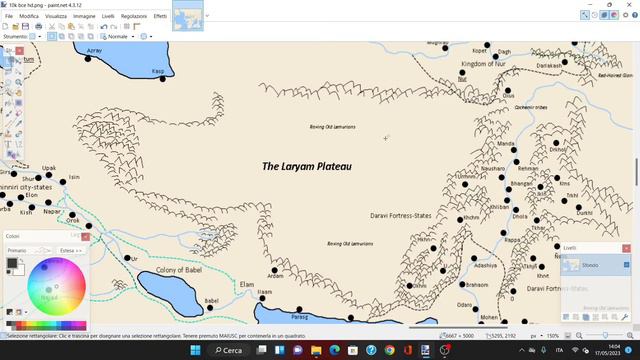This screenshot has width=640, height=360.
Task: Add new layer in Livelli panel
Action: (x=566, y=317)
